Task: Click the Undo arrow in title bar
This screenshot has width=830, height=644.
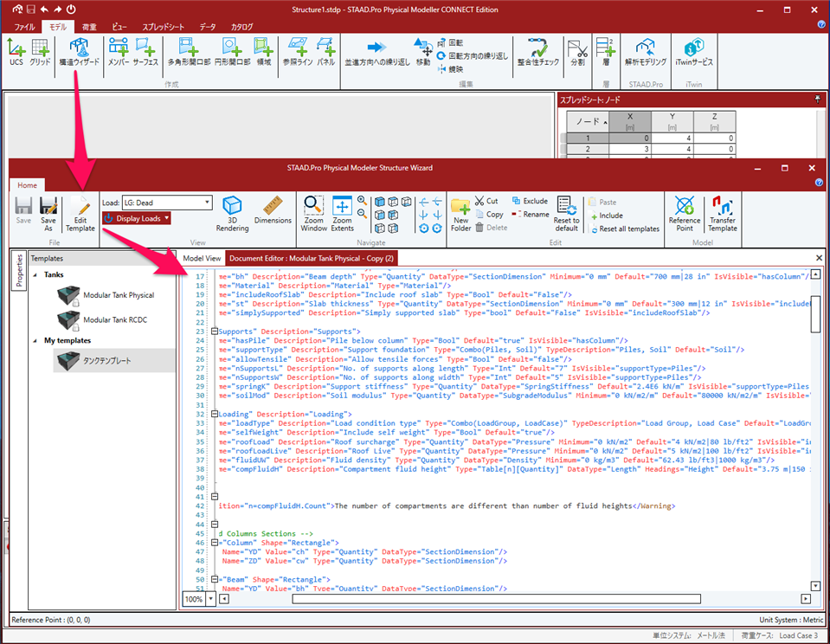Action: click(x=44, y=10)
